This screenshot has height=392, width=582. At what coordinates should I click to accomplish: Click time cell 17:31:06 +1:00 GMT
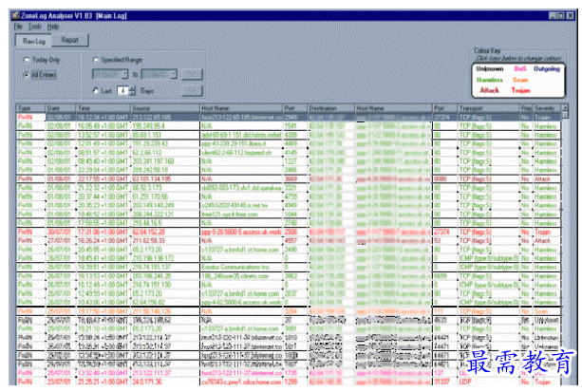(103, 232)
